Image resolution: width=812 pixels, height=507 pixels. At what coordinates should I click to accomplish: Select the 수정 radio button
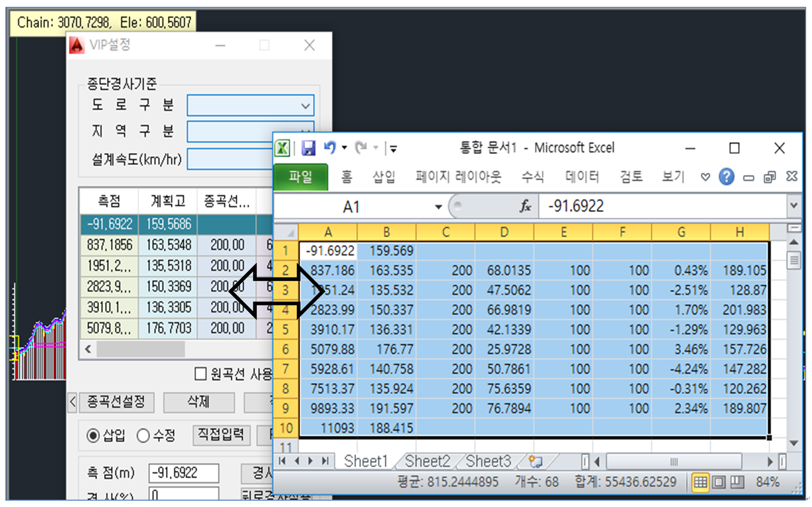coord(143,435)
